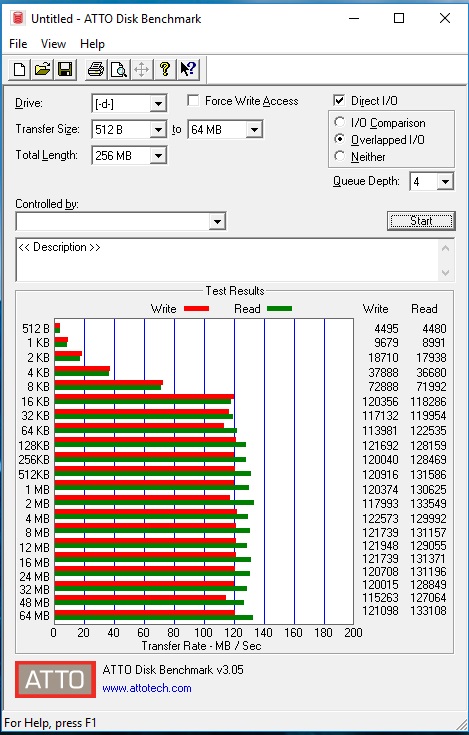This screenshot has width=469, height=735.
Task: Open Print Preview magnifier icon
Action: pyautogui.click(x=119, y=70)
